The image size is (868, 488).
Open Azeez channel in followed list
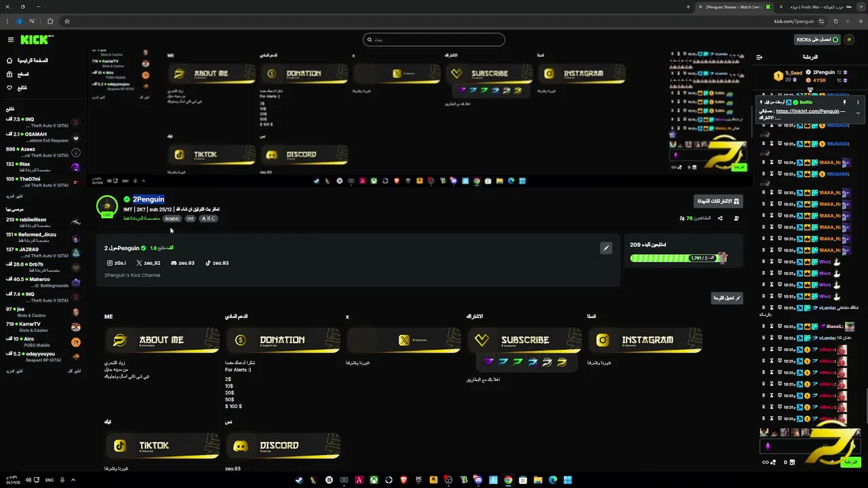pyautogui.click(x=43, y=152)
